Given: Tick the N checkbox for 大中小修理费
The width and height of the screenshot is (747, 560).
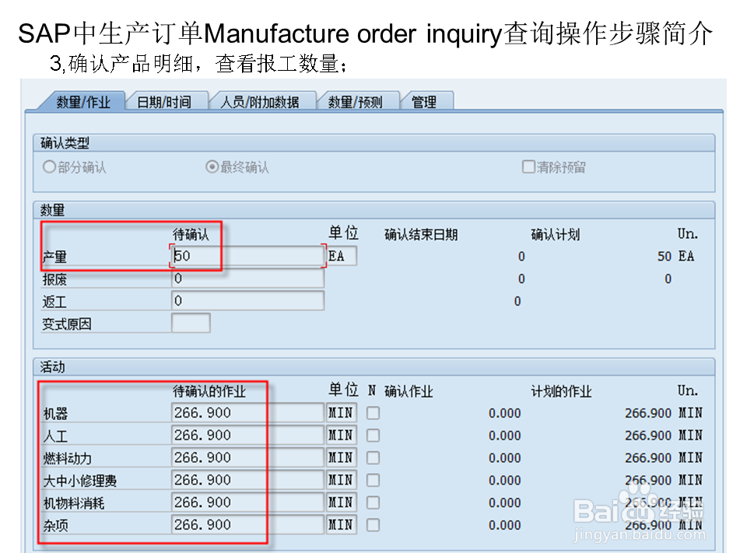Looking at the screenshot, I should (x=373, y=480).
